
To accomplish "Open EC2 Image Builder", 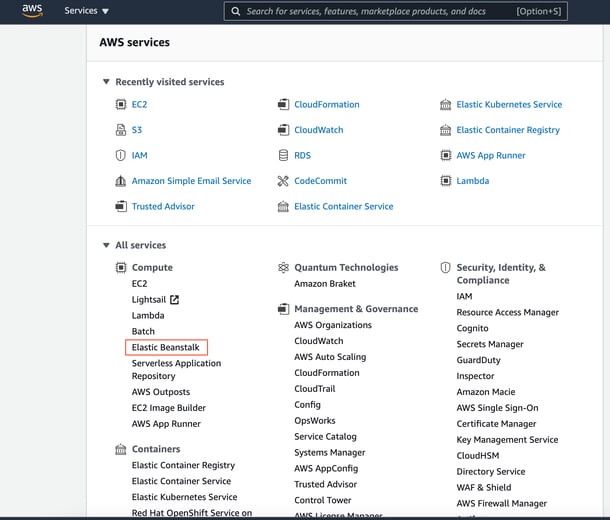I will pyautogui.click(x=168, y=408).
